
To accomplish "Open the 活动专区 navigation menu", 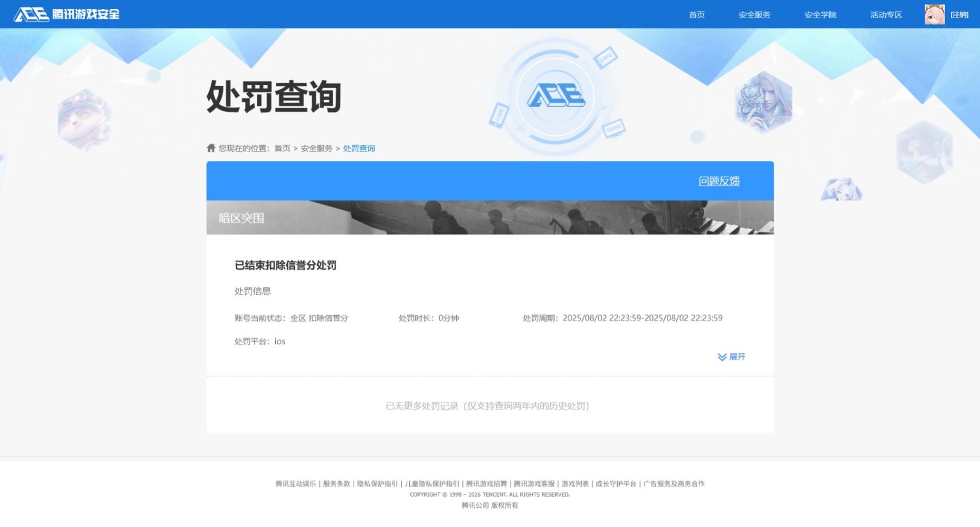I will (x=886, y=14).
